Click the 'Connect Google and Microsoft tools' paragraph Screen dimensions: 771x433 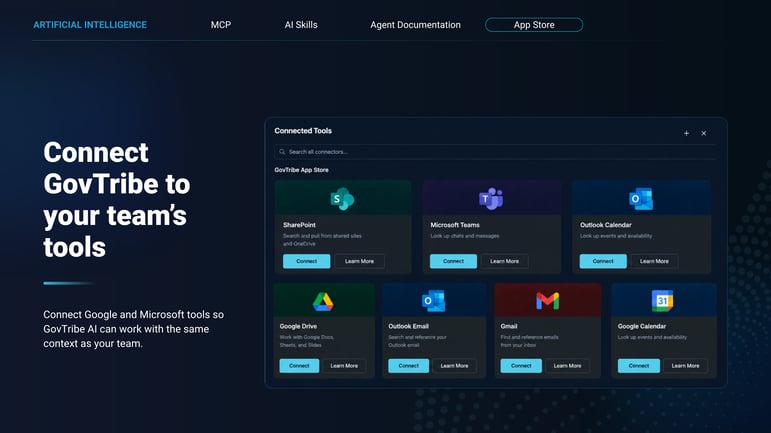point(134,329)
